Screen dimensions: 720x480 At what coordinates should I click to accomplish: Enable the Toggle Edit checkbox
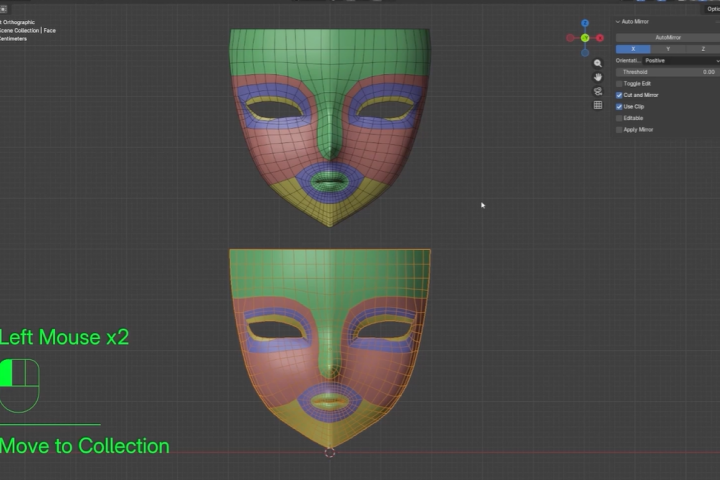[619, 84]
